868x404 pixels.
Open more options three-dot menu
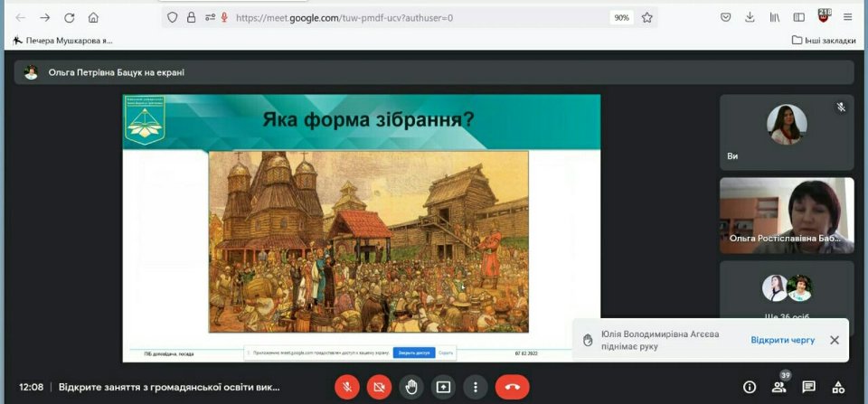pyautogui.click(x=476, y=387)
